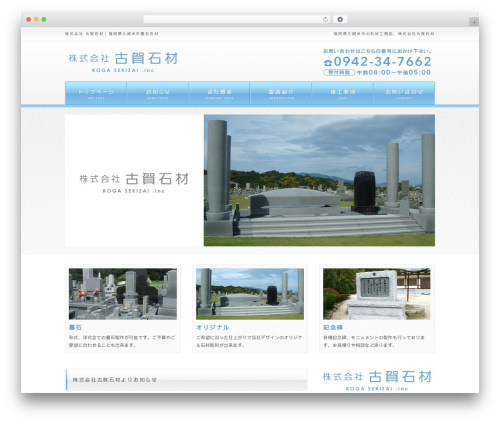This screenshot has width=500, height=423.
Task: Click the オリジナル card description text
Action: click(x=249, y=341)
